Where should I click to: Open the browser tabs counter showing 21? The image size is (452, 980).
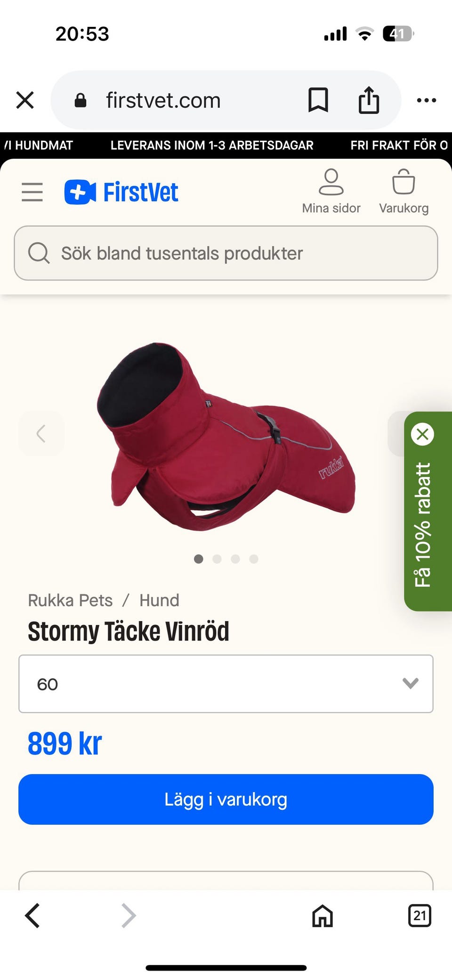pos(420,915)
